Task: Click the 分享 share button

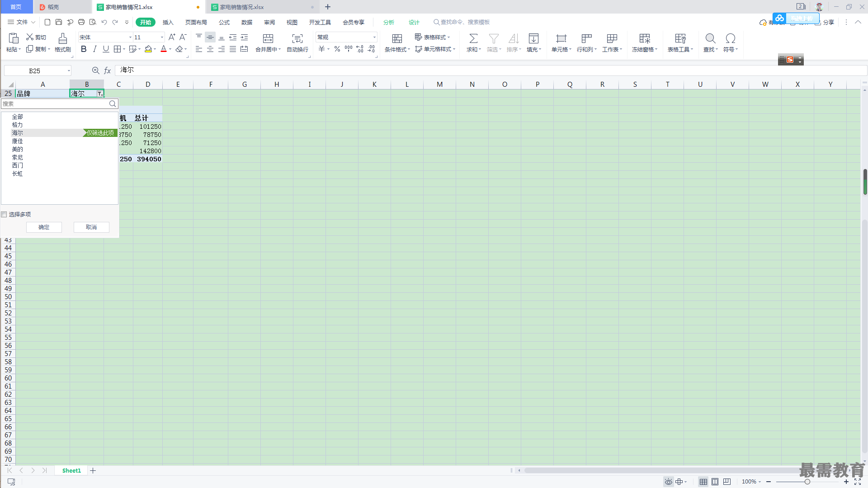Action: tap(825, 22)
